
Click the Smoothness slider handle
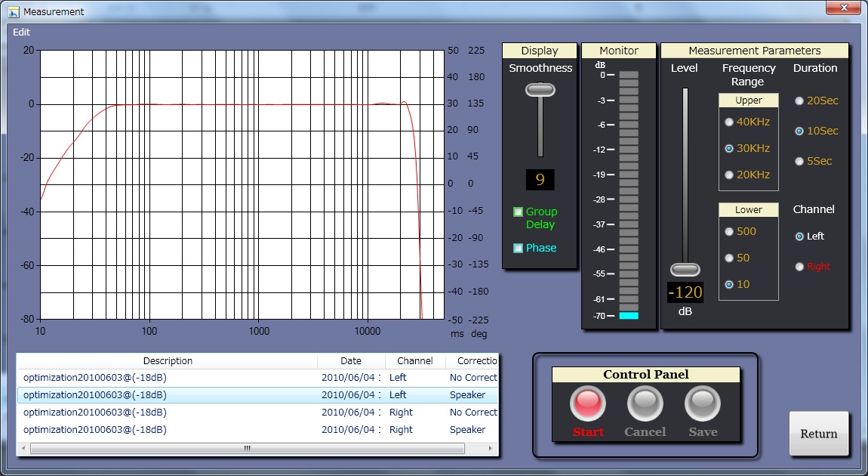pyautogui.click(x=540, y=90)
